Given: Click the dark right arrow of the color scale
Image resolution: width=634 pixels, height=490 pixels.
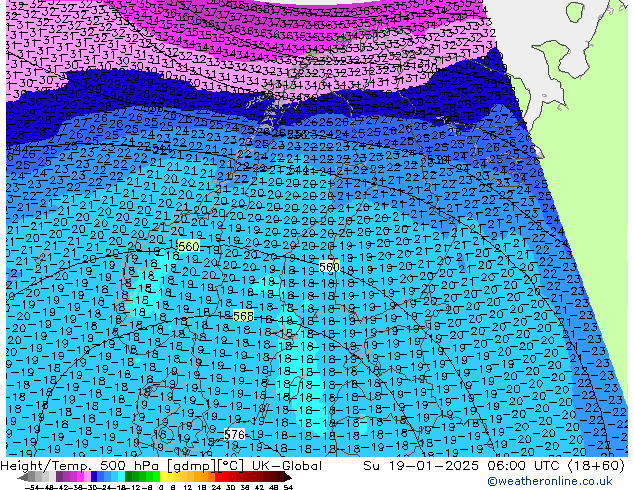Looking at the screenshot, I should coord(288,477).
